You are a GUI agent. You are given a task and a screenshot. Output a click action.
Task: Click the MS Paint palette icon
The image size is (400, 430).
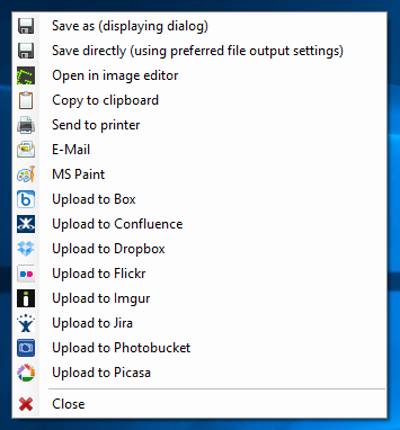(x=26, y=174)
